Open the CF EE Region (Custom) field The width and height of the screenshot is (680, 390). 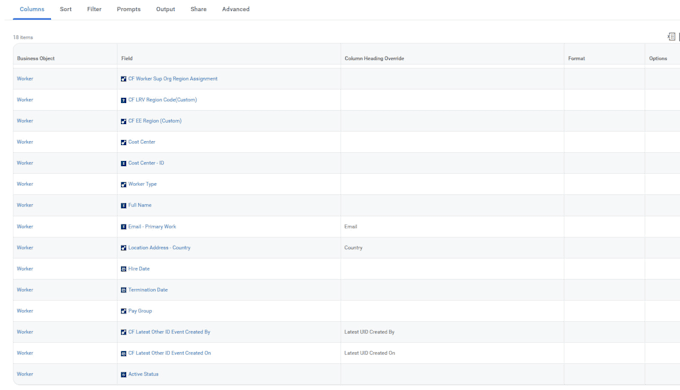click(x=155, y=121)
